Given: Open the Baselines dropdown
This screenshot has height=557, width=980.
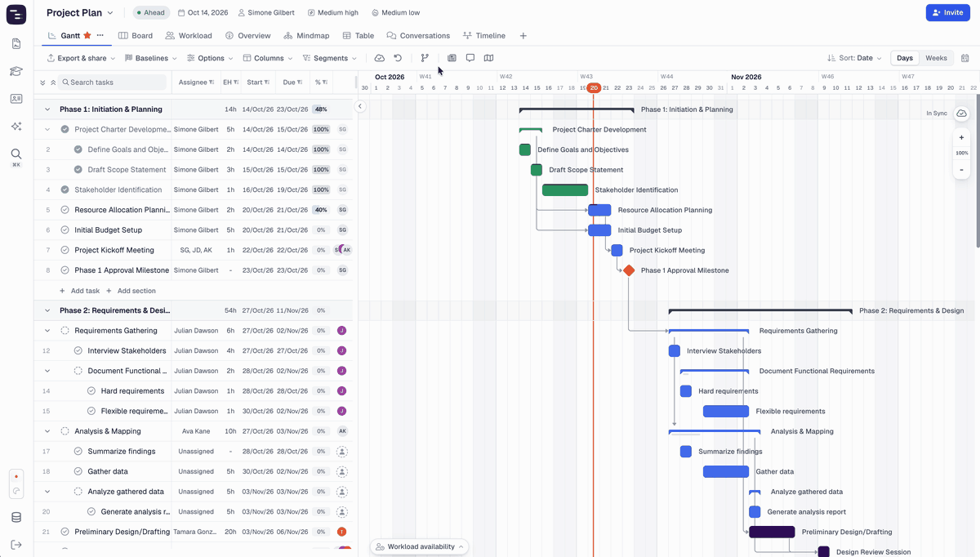Looking at the screenshot, I should [151, 58].
